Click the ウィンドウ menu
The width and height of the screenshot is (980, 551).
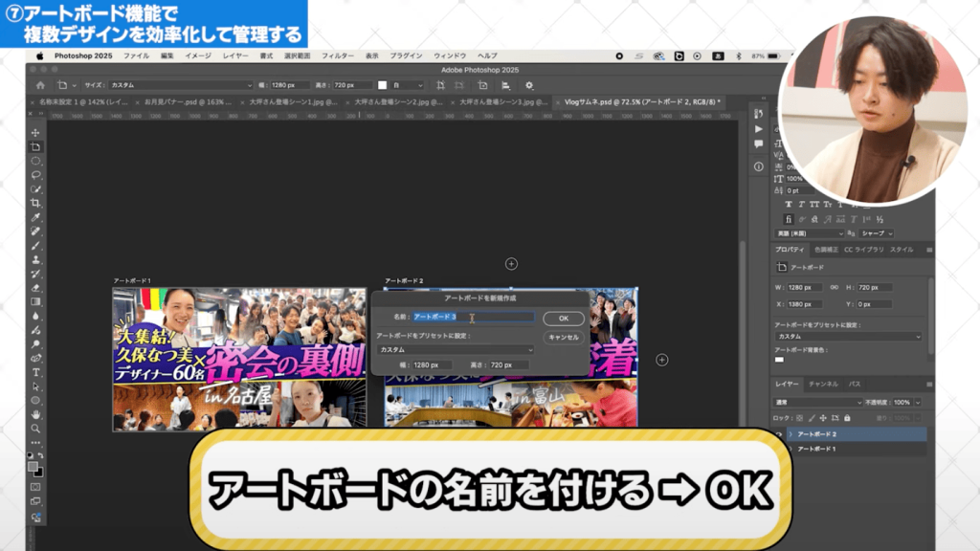point(450,55)
